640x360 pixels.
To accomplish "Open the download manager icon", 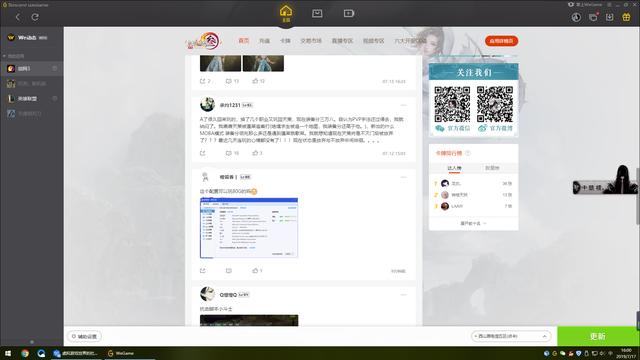I will tap(609, 17).
